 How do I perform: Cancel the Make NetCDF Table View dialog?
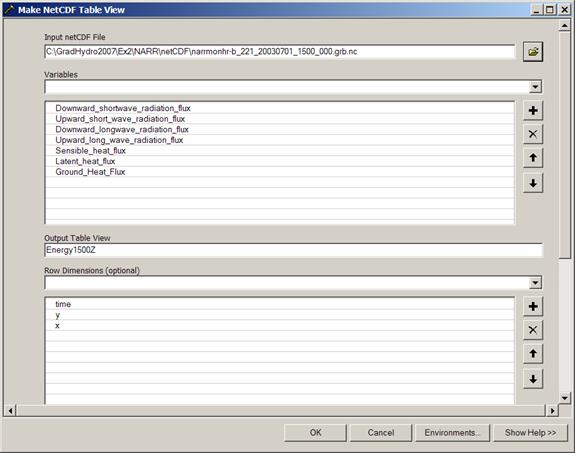point(381,433)
